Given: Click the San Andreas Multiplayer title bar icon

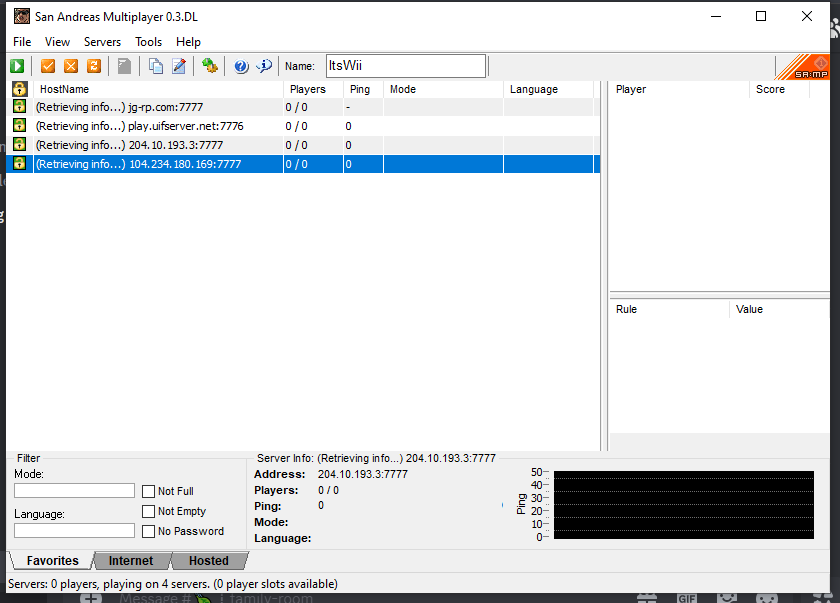Looking at the screenshot, I should [x=22, y=17].
